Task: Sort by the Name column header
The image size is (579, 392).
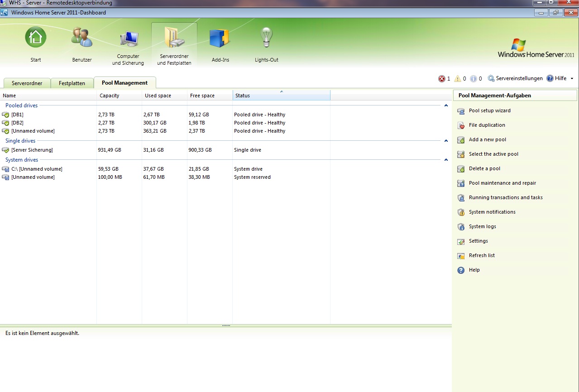Action: (x=48, y=96)
